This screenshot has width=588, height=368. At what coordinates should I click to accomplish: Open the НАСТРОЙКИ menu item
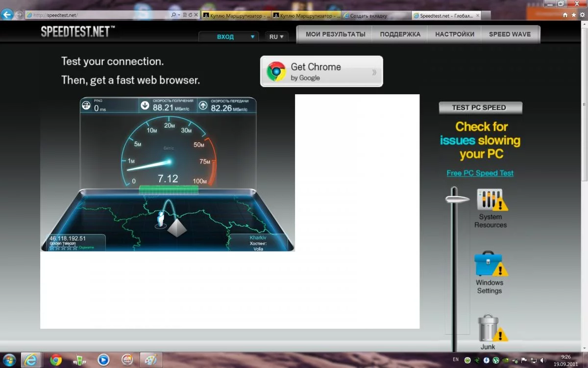pos(455,34)
